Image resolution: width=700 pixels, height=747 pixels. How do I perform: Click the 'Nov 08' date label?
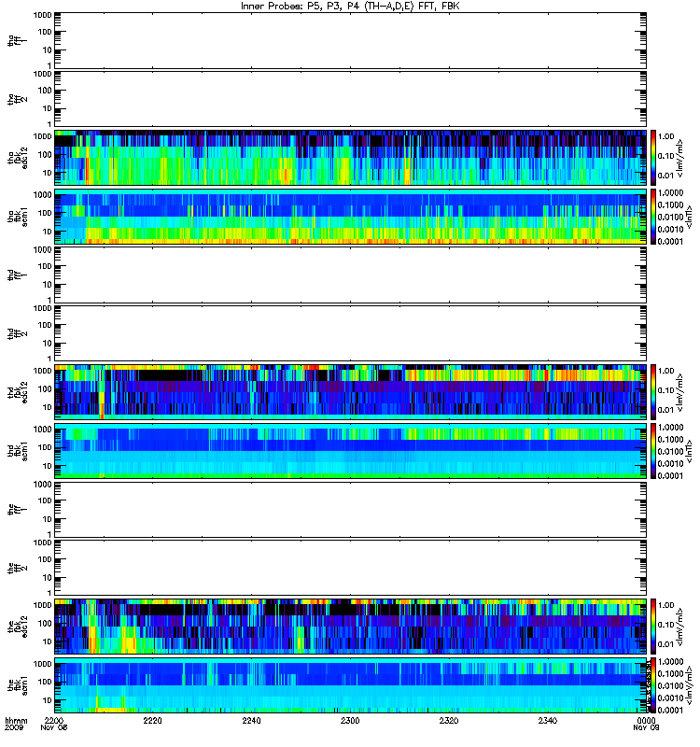54,728
